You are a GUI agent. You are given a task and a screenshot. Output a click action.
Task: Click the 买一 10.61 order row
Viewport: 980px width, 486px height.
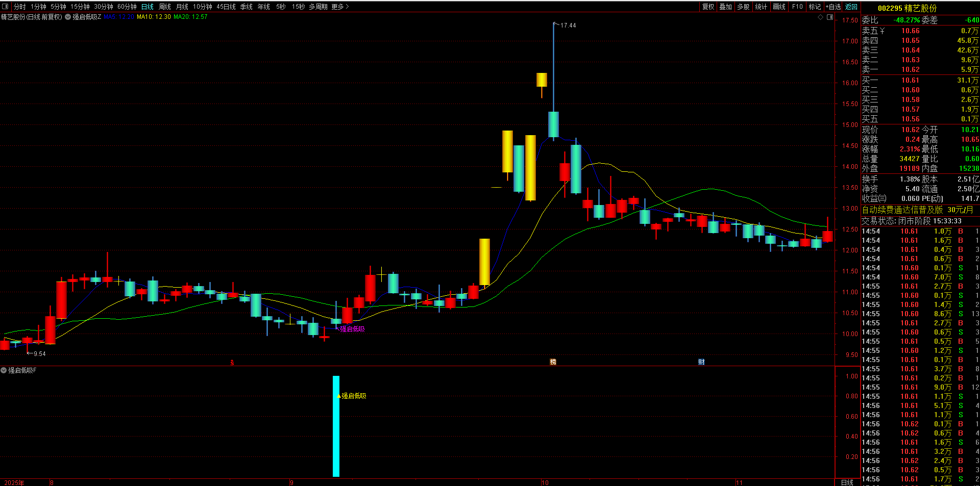click(920, 80)
